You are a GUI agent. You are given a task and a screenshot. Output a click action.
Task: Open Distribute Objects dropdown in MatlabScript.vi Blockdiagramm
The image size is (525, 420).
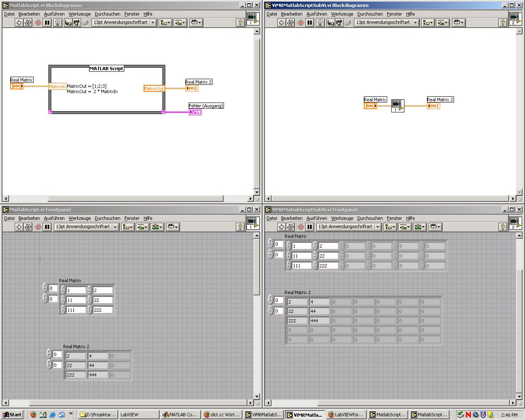click(180, 23)
